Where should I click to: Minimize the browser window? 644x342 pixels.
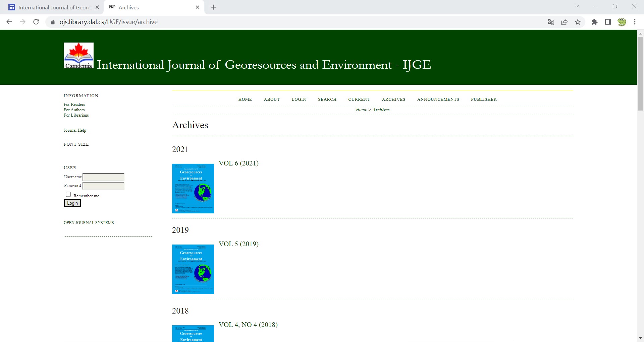(x=596, y=6)
